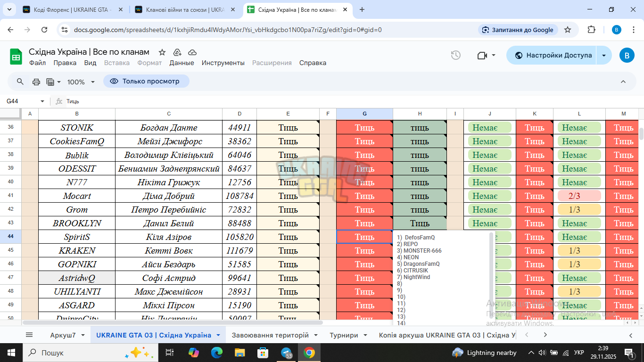This screenshot has width=644, height=362.
Task: Click the horizontal scrollbar
Action: [172, 323]
